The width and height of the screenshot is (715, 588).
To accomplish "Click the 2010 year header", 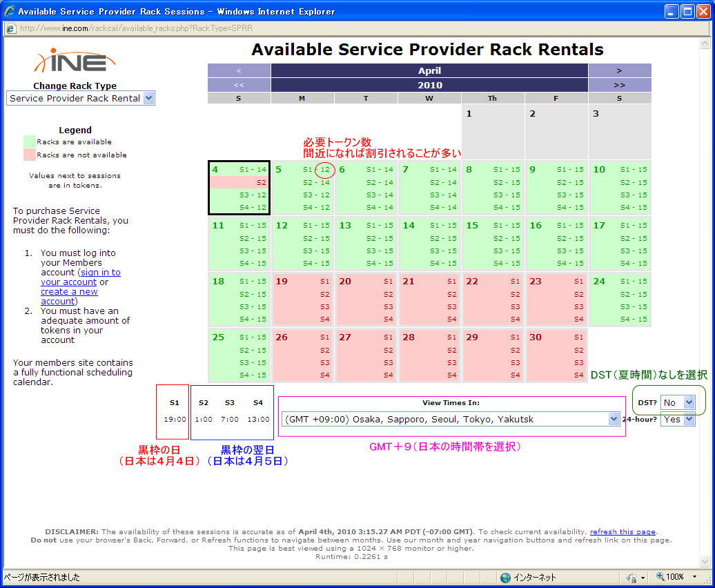I will pos(429,86).
